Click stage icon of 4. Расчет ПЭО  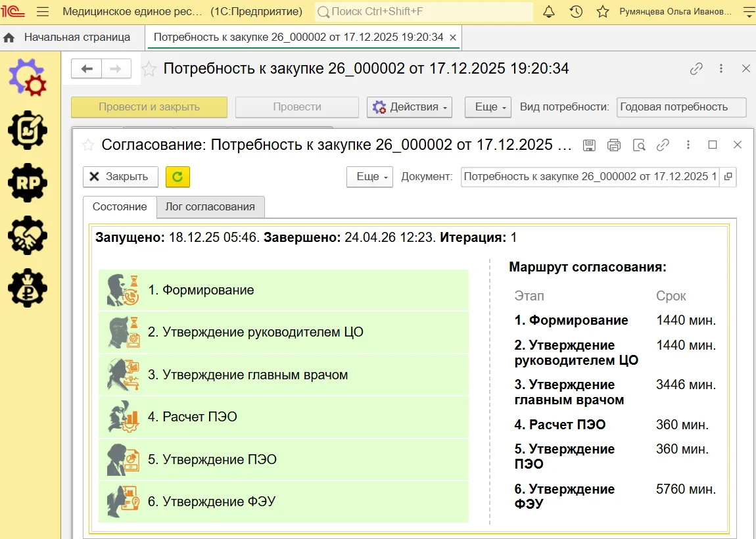click(122, 417)
